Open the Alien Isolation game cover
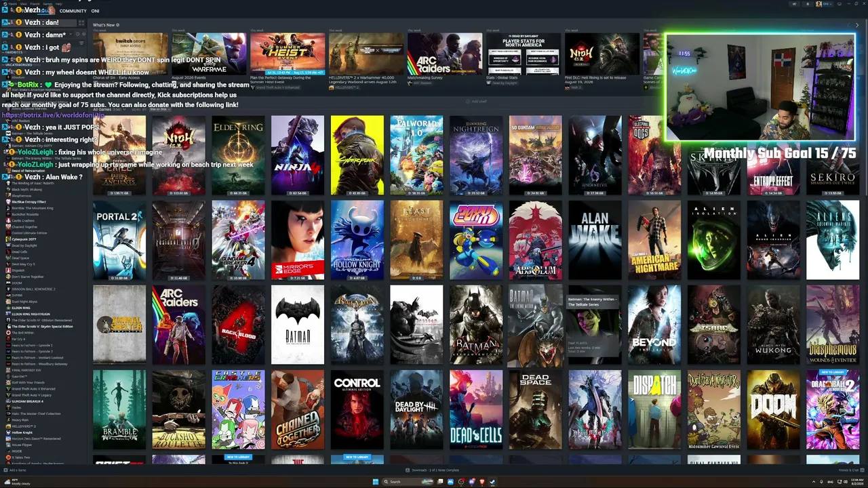868x488 pixels. (713, 240)
